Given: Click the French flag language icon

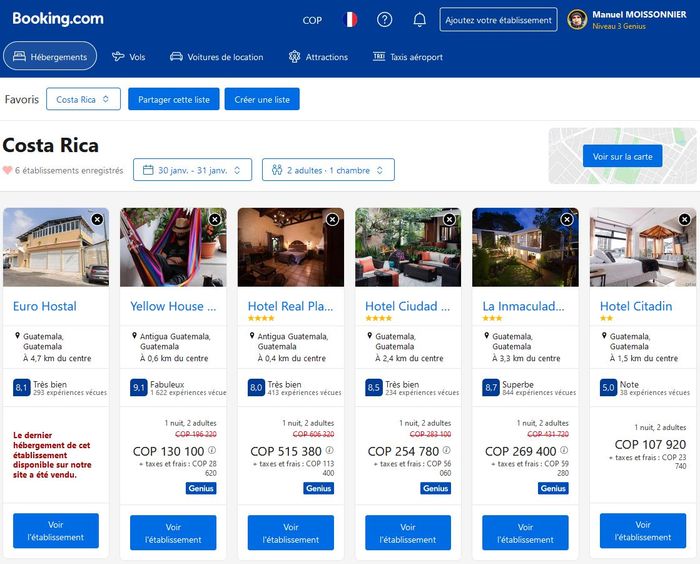Looking at the screenshot, I should coord(349,20).
